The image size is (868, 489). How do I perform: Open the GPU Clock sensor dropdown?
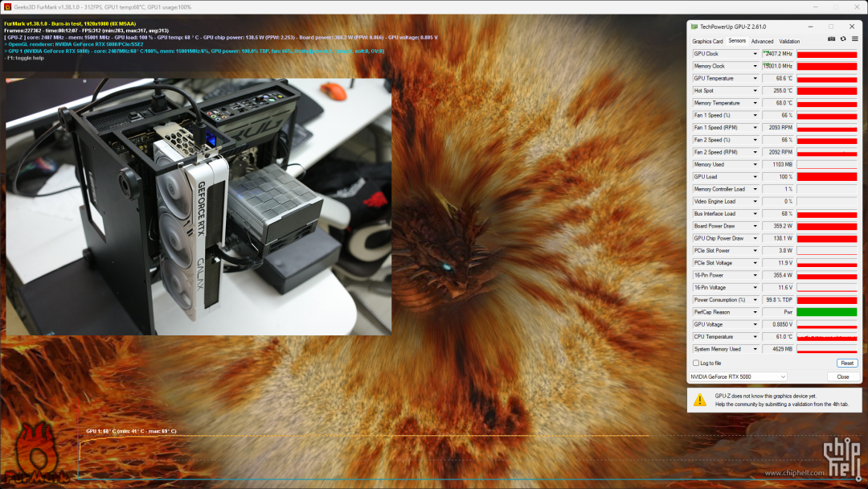coord(755,54)
